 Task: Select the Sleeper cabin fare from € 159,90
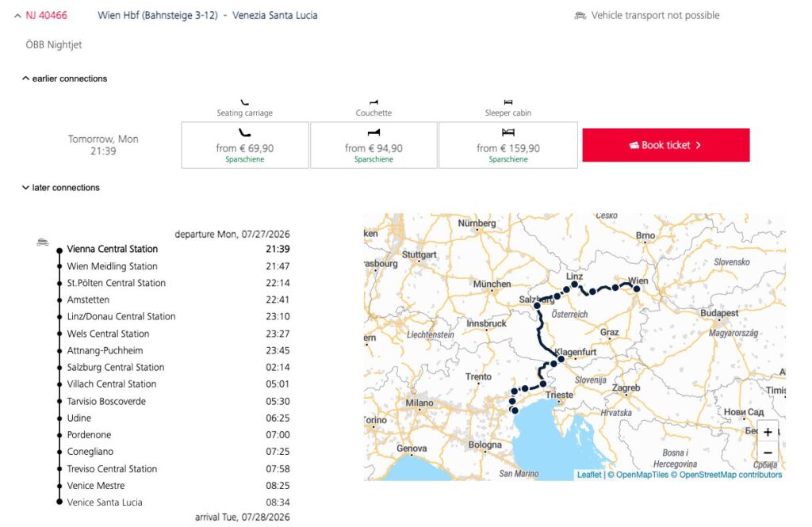[x=508, y=145]
